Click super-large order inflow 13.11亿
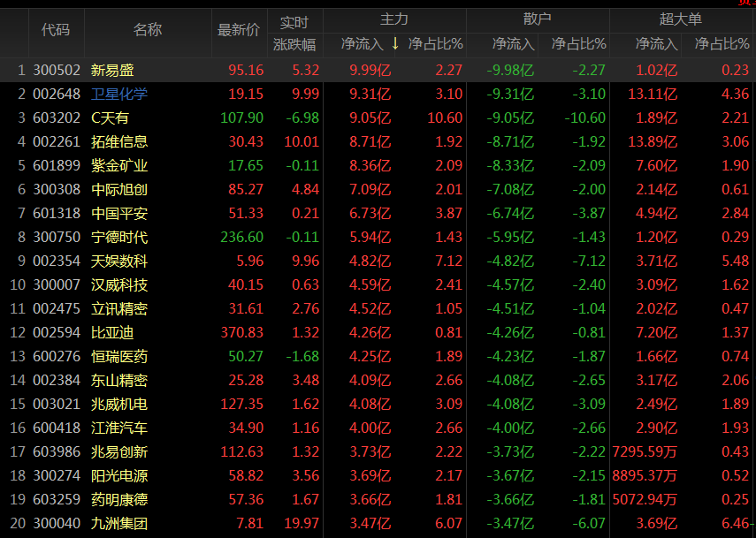Image resolution: width=756 pixels, height=538 pixels. coord(653,94)
